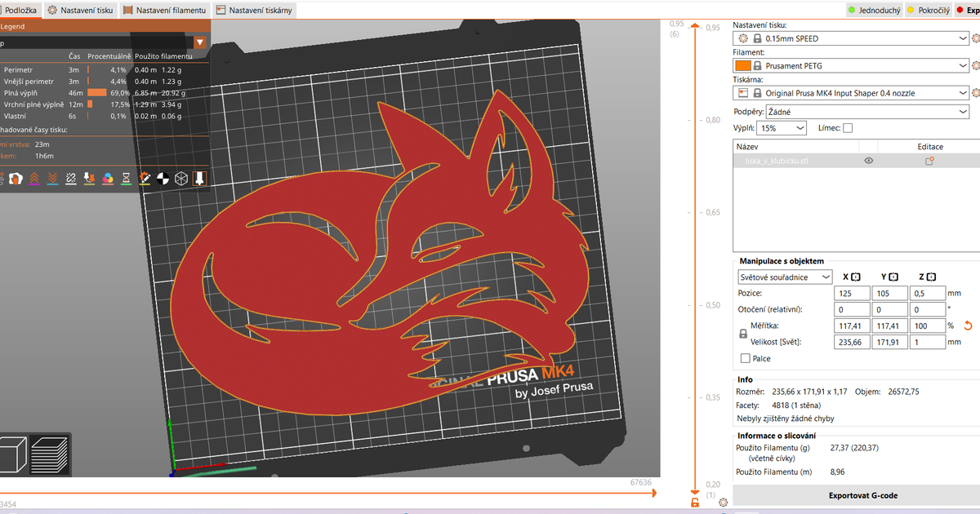Image resolution: width=980 pixels, height=514 pixels.
Task: Open the Světové souřadnice coordinates dropdown
Action: (x=784, y=277)
